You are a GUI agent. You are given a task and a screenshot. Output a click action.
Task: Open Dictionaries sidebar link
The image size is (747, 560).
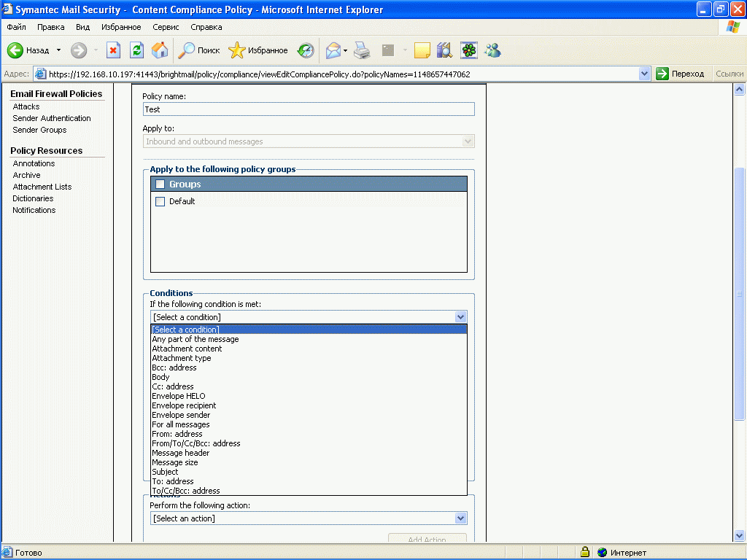point(33,198)
